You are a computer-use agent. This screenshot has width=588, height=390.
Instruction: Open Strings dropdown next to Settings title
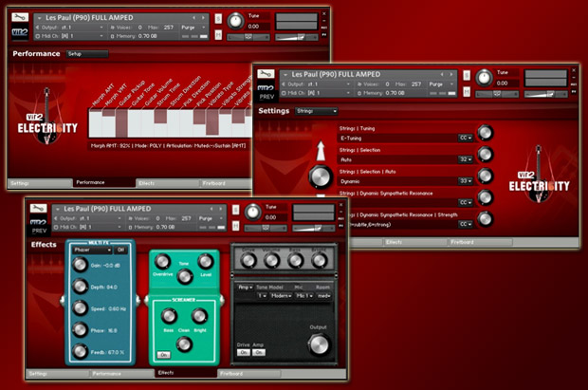point(317,111)
